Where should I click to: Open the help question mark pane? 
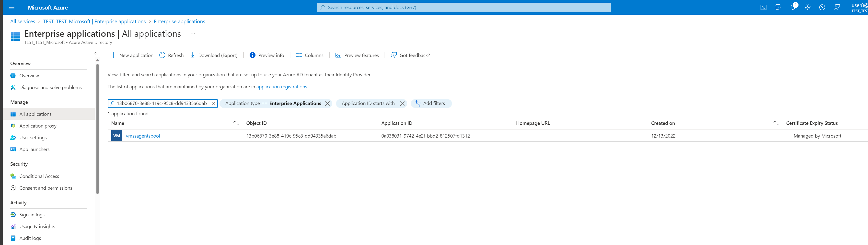click(x=822, y=7)
